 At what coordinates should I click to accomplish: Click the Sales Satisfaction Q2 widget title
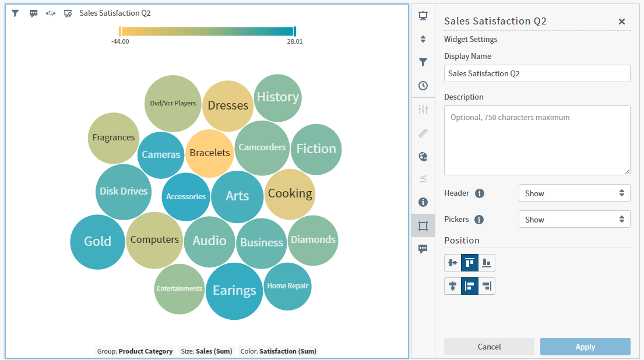(115, 13)
